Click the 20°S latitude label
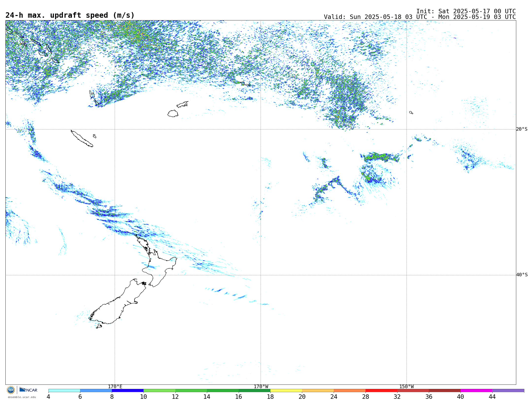Viewport: 532px width, 400px height. (522, 129)
